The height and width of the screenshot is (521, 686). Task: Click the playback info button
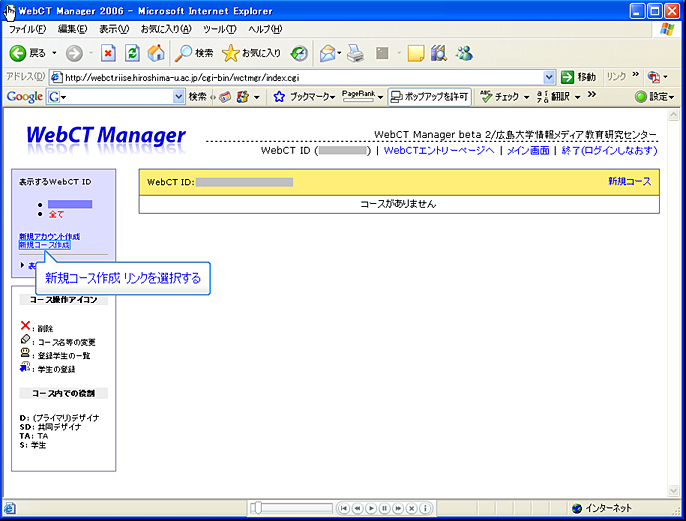tap(425, 508)
